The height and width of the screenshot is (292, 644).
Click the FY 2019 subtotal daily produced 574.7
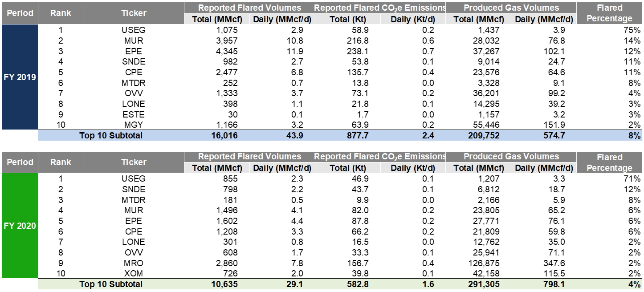click(x=554, y=136)
